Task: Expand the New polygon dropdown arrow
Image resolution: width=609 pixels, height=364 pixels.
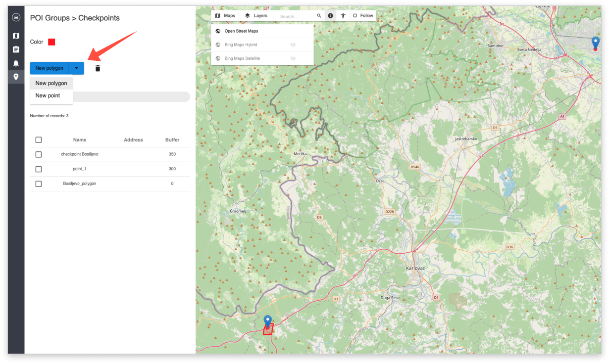Action: (x=76, y=68)
